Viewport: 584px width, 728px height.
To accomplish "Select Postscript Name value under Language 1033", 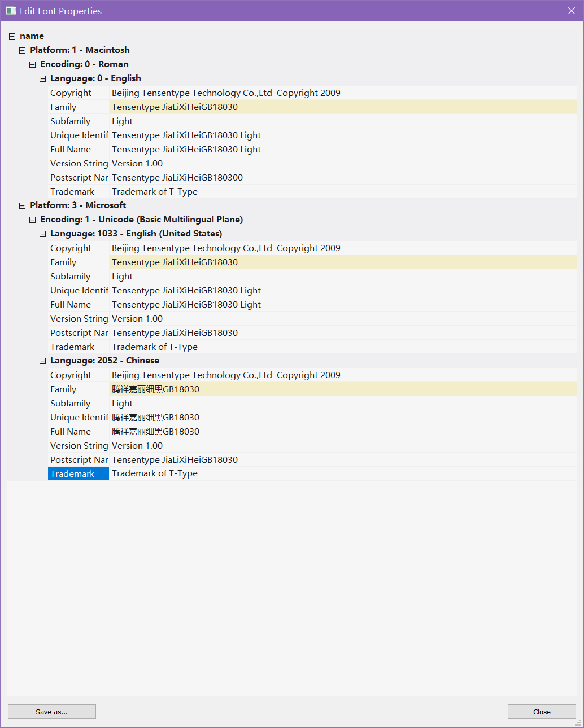I will (343, 332).
